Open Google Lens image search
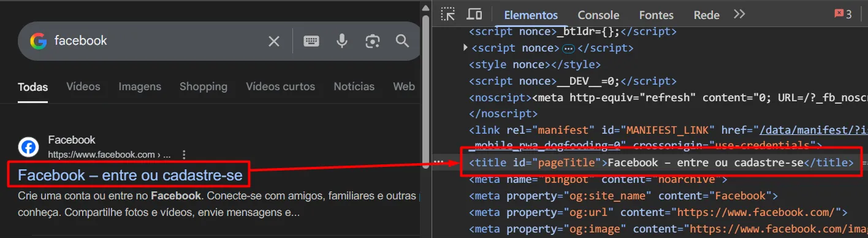 click(x=372, y=41)
